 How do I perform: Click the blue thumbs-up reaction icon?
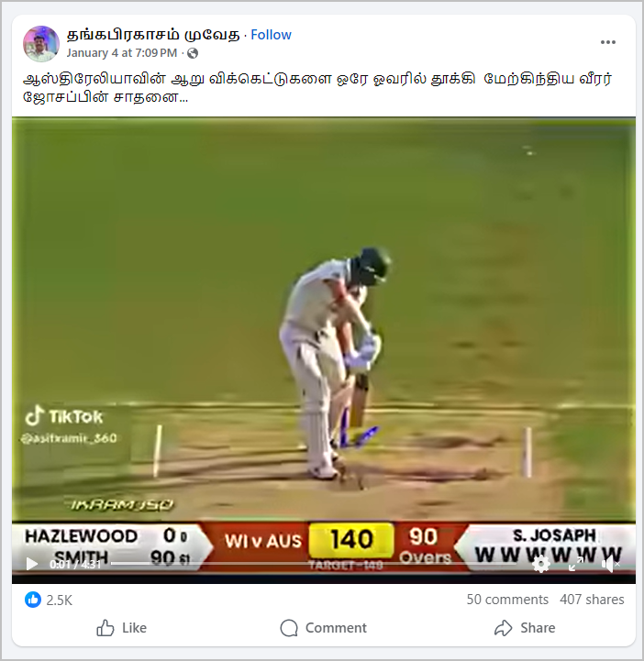(x=33, y=600)
